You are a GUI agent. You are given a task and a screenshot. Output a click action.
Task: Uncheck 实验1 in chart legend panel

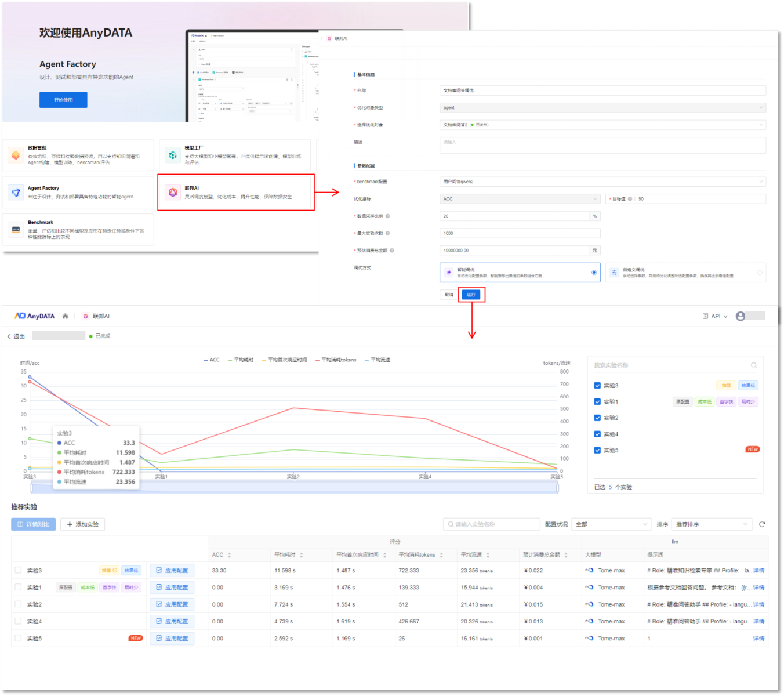point(597,402)
